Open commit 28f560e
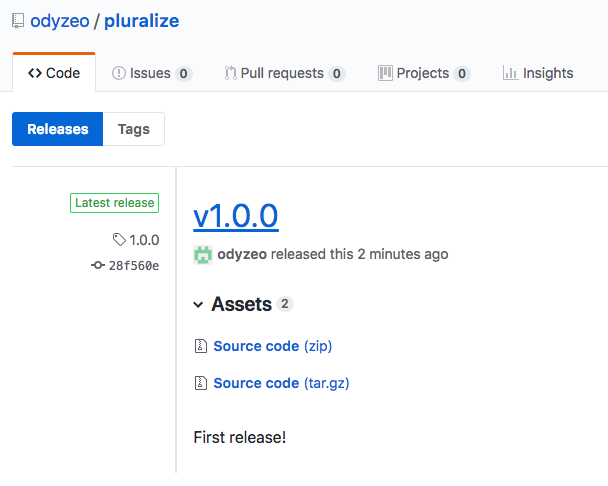The image size is (608, 486). pos(134,266)
